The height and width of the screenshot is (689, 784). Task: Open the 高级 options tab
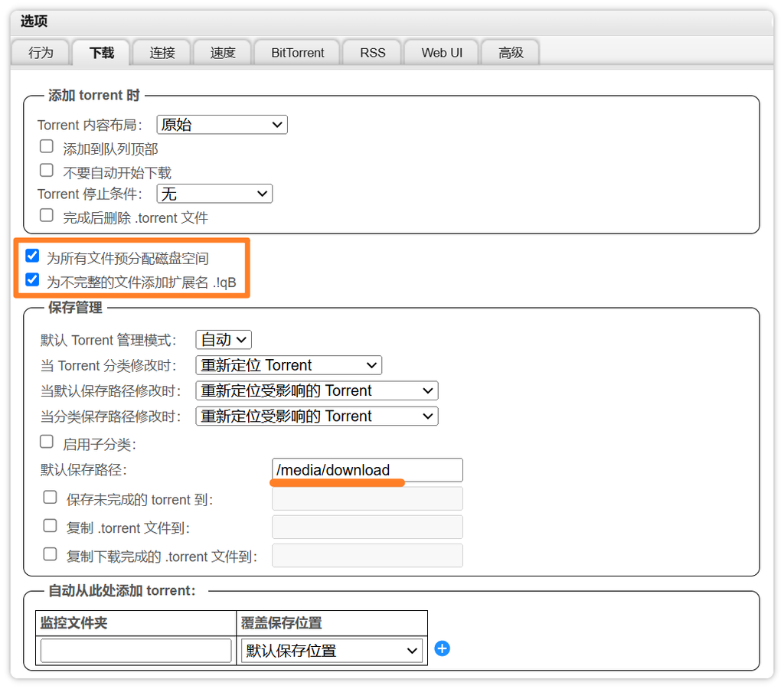510,52
